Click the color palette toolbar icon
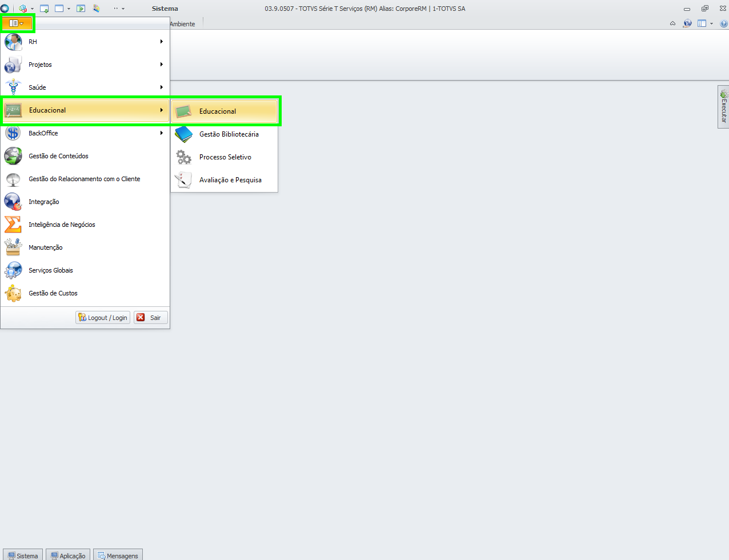The image size is (729, 560). [97, 9]
